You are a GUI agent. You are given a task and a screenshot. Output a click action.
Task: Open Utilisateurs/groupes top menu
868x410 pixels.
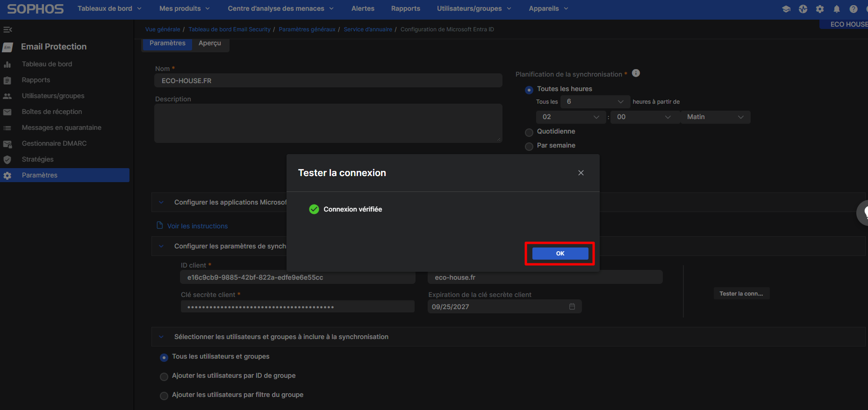[474, 8]
